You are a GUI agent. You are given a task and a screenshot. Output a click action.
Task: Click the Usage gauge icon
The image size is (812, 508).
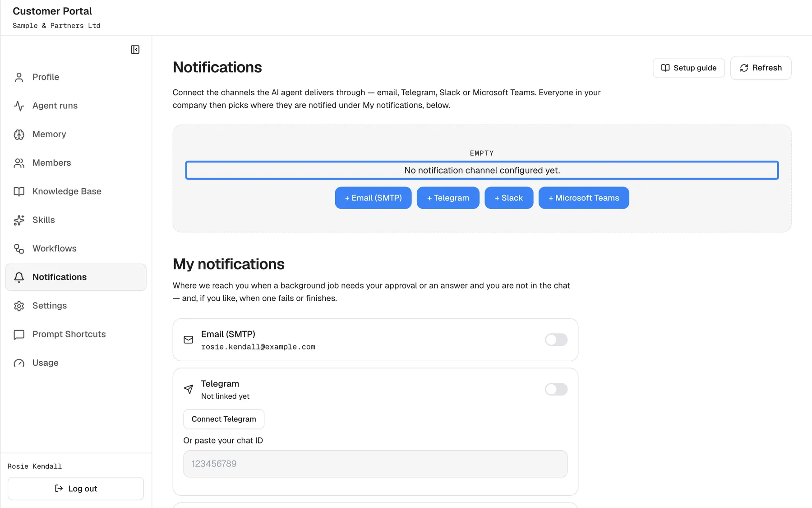point(19,363)
